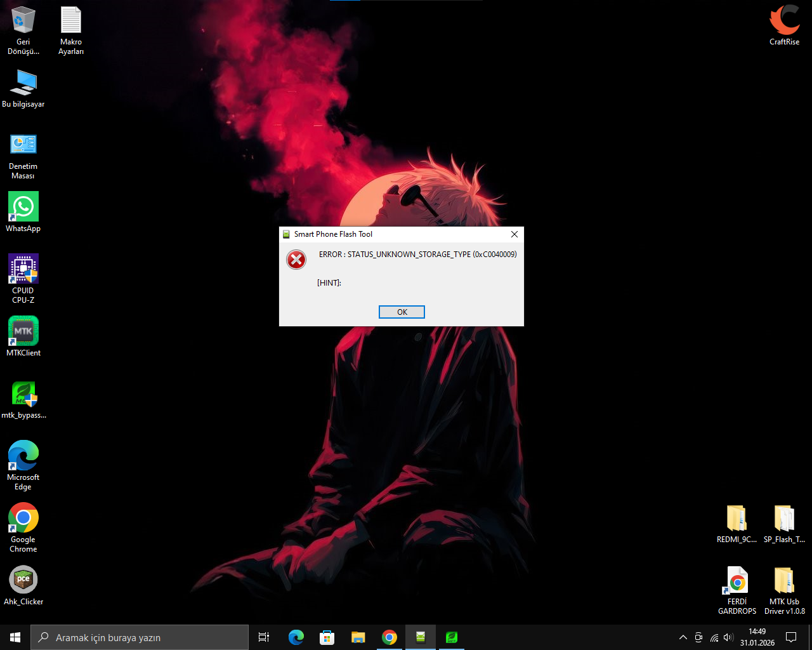812x650 pixels.
Task: Select the Makro Ayarları text file icon
Action: click(71, 30)
